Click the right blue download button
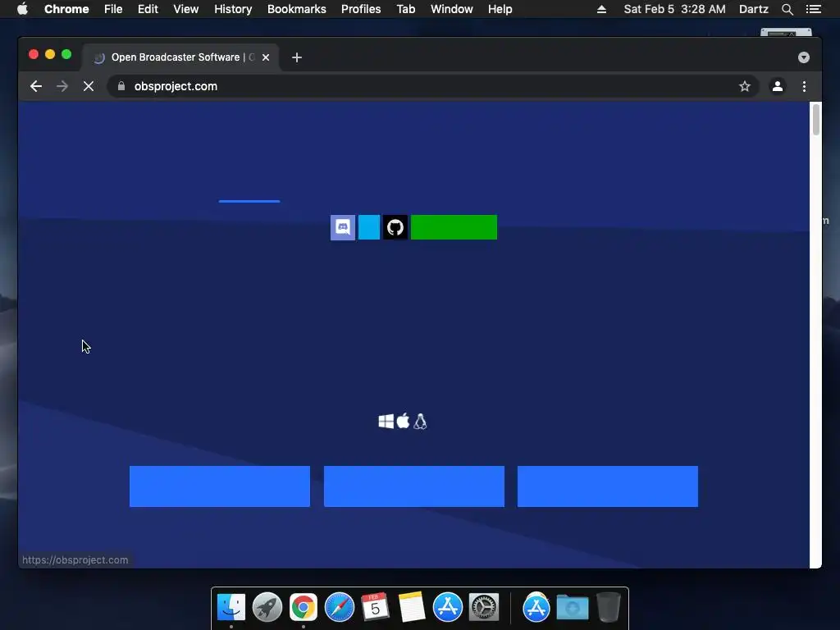 tap(608, 486)
